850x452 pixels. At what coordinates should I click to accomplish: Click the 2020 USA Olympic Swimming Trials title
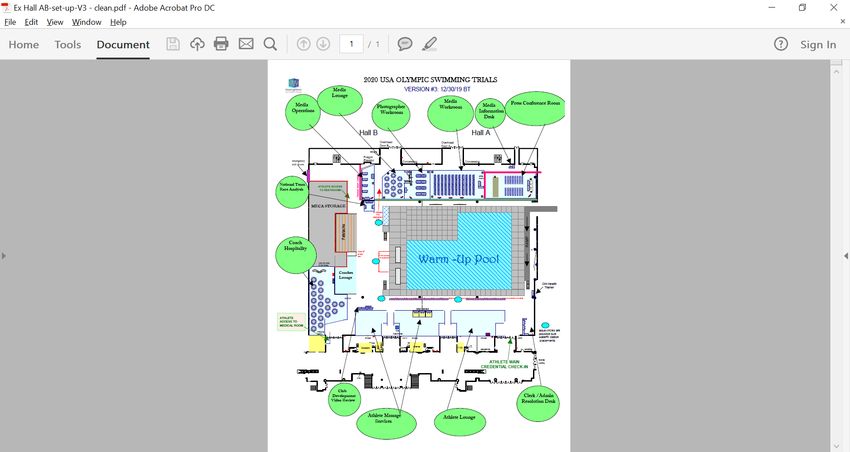click(430, 80)
